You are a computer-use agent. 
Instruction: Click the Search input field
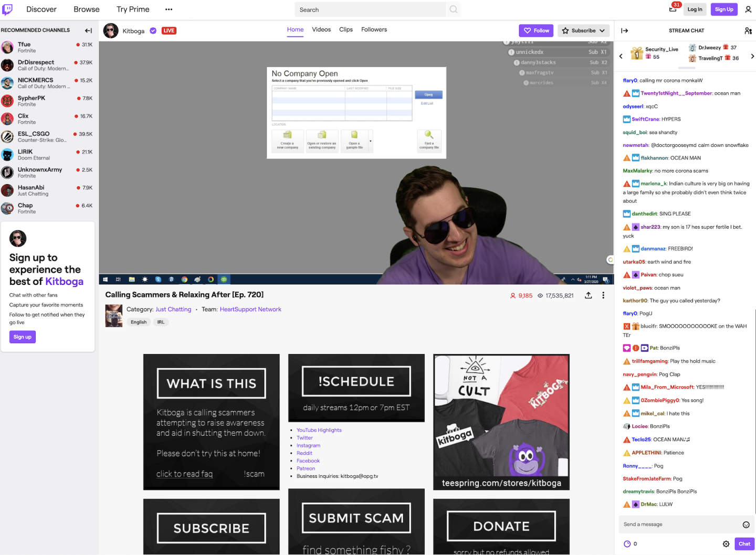pyautogui.click(x=371, y=9)
